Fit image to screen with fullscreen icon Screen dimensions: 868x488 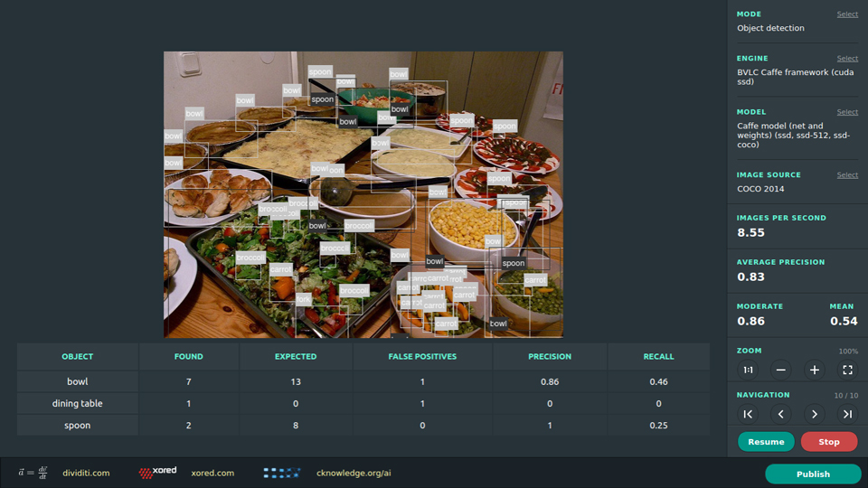click(847, 370)
